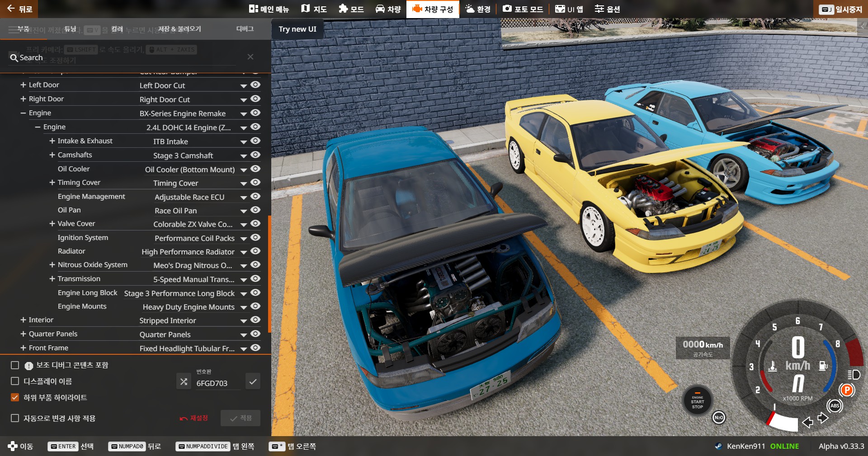Screen dimensions: 868x456
Task: Open the 옵션 options menu
Action: point(607,9)
